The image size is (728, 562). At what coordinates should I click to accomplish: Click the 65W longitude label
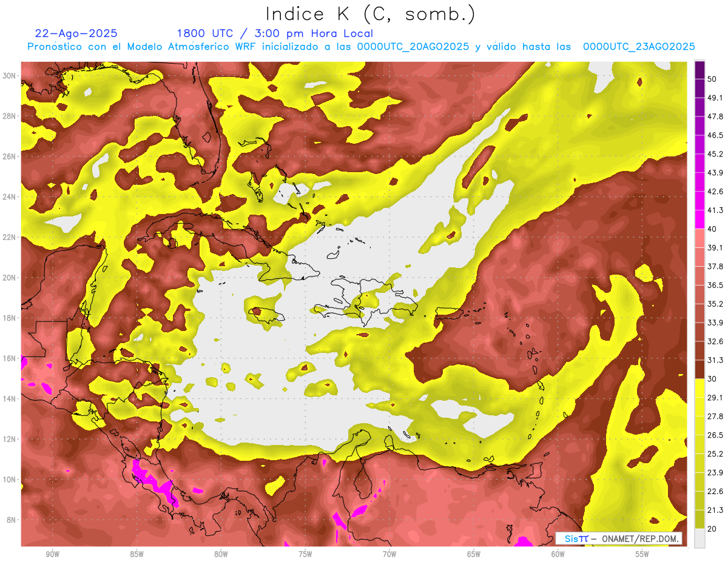474,554
